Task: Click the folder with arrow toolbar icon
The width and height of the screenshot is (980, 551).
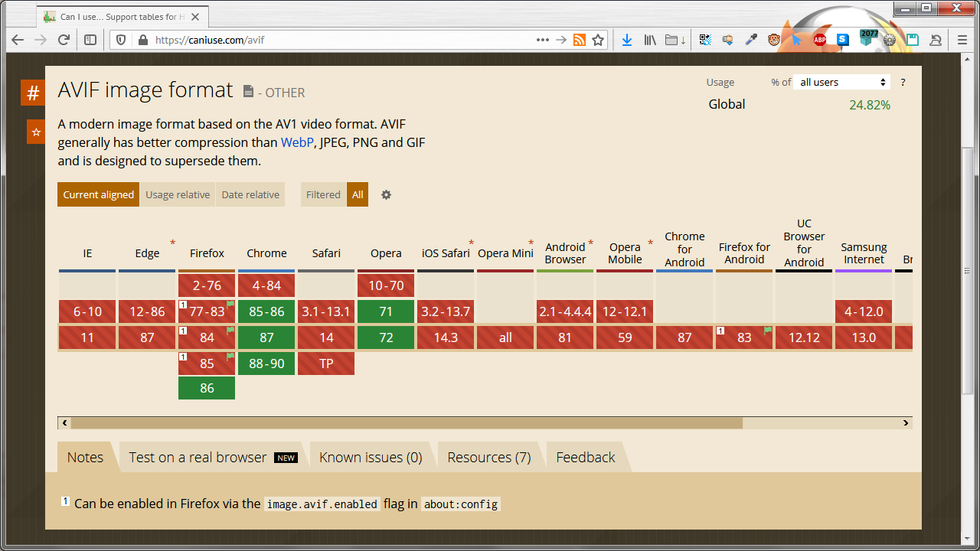Action: (675, 40)
